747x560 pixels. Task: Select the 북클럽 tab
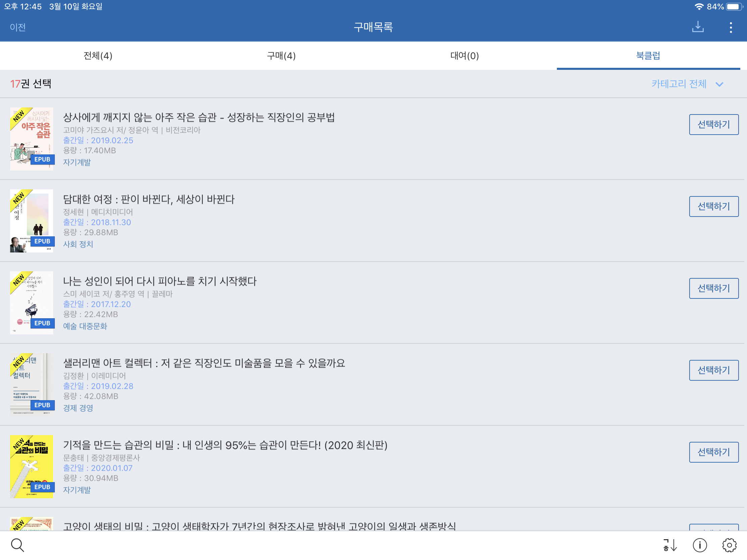(648, 56)
